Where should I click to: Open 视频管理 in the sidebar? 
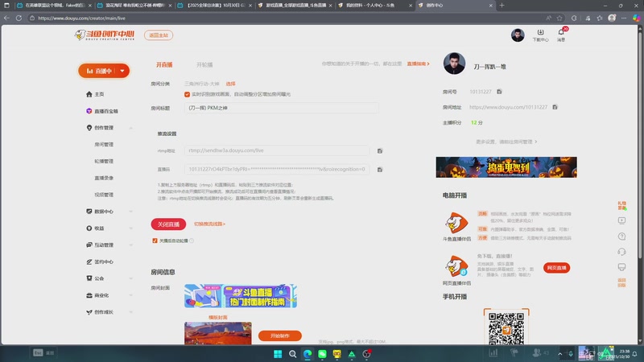(104, 195)
